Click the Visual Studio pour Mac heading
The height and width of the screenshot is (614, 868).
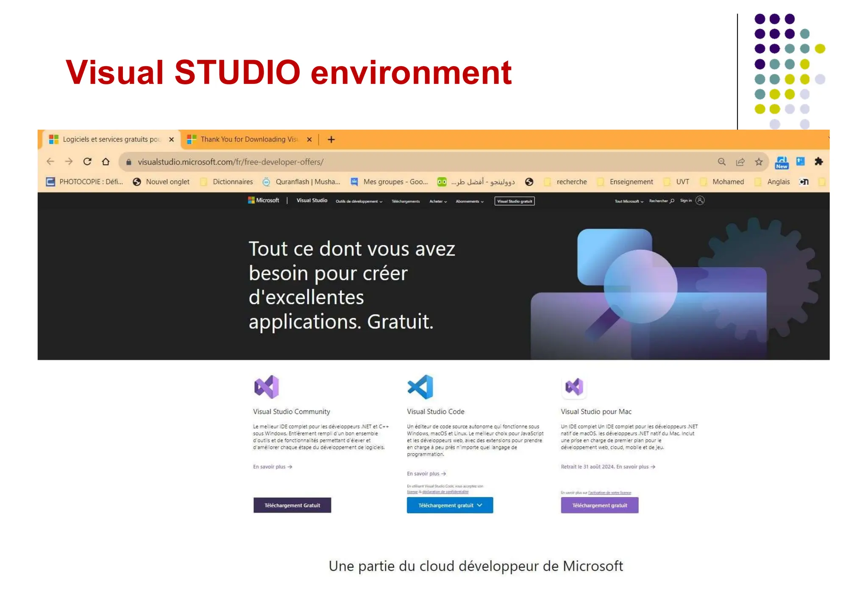pyautogui.click(x=596, y=412)
